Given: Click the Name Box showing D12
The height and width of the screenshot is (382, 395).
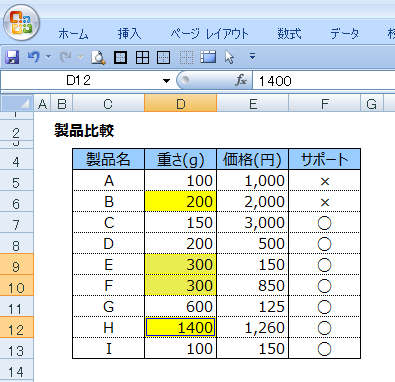Looking at the screenshot, I should point(78,80).
